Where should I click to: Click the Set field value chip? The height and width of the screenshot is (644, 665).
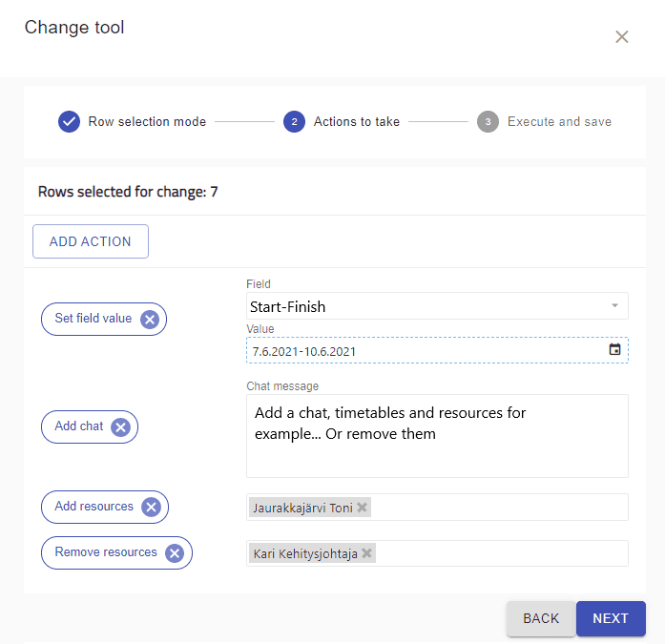click(103, 319)
